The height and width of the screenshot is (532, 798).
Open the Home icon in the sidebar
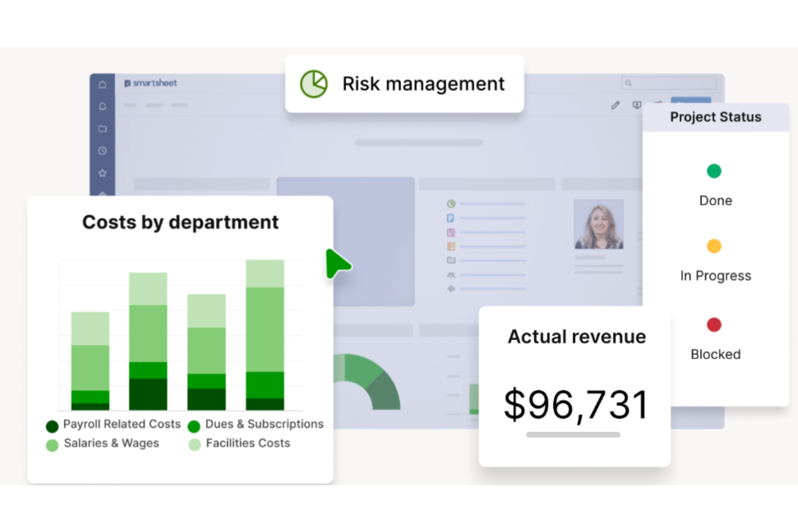coord(102,84)
